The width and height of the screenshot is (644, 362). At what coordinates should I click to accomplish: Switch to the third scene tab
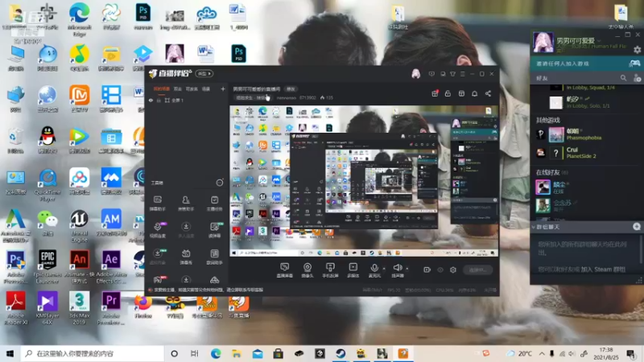(x=192, y=88)
